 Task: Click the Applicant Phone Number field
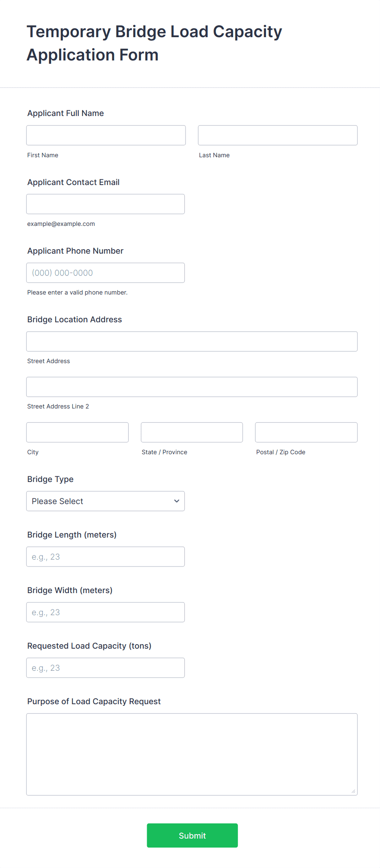pos(105,272)
